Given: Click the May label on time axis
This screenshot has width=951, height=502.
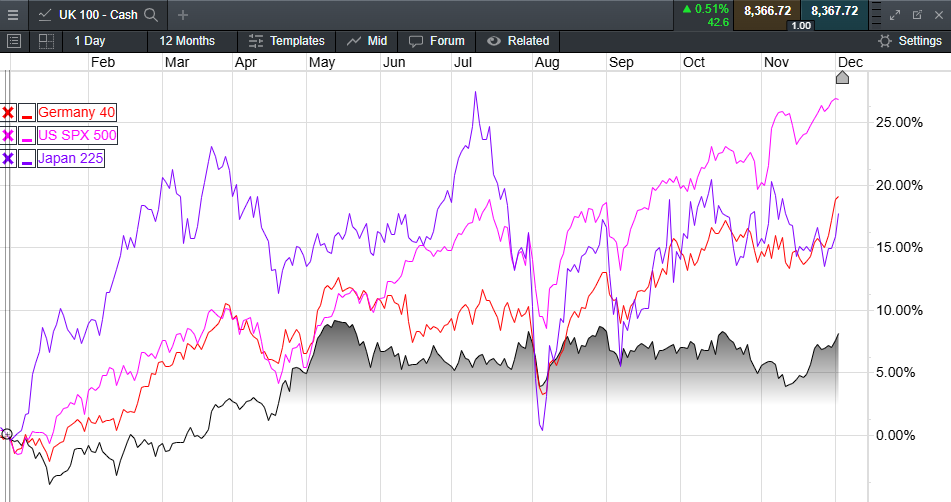Looking at the screenshot, I should 321,62.
